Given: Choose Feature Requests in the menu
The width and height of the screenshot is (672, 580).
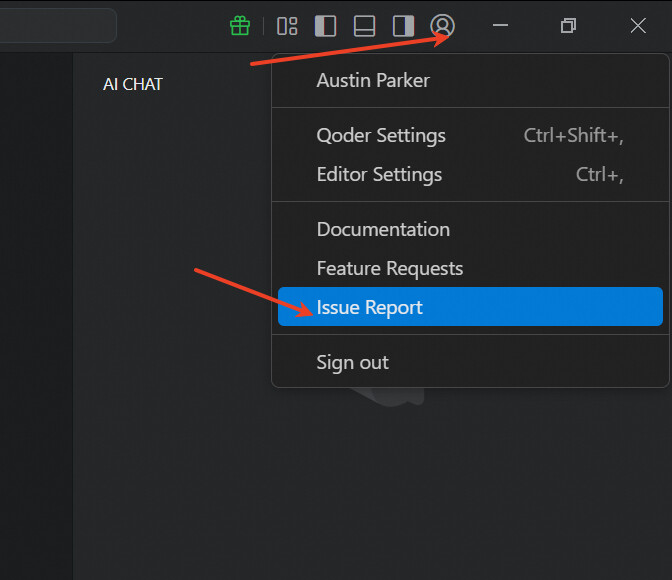Looking at the screenshot, I should 389,268.
